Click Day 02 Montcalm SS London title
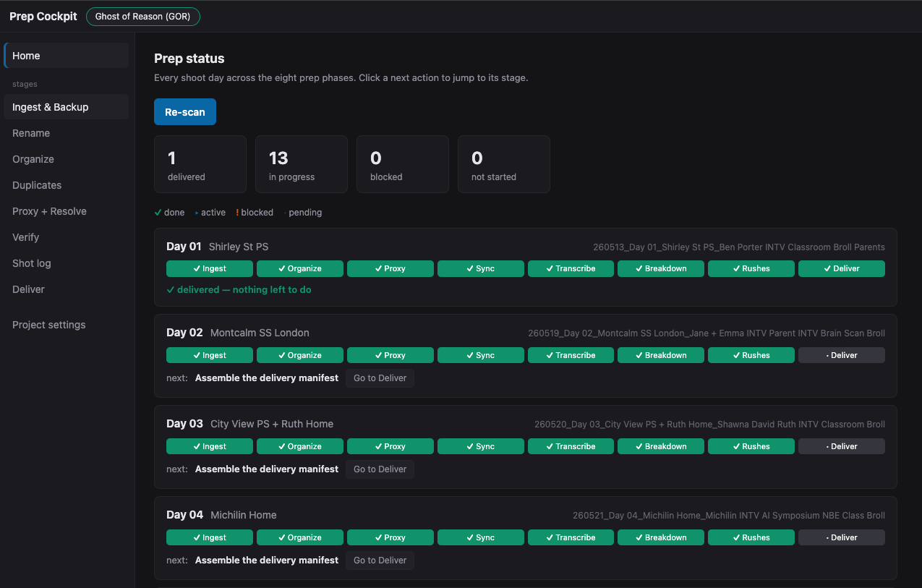Image resolution: width=922 pixels, height=588 pixels. click(238, 333)
